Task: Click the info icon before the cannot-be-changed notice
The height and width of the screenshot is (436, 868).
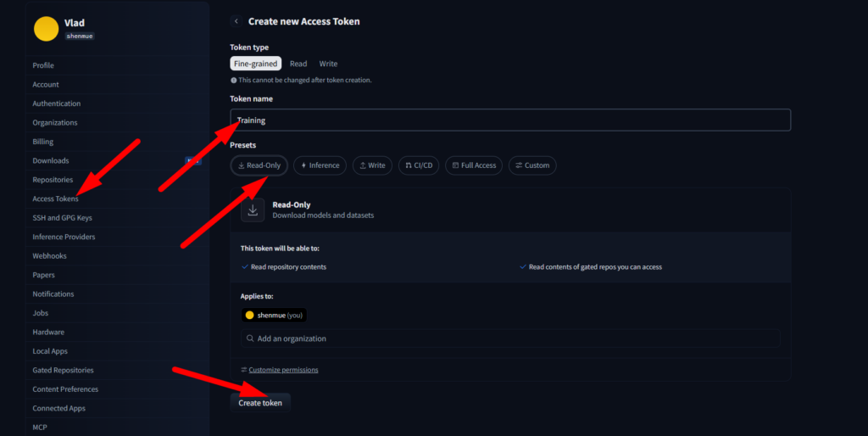Action: pyautogui.click(x=233, y=81)
